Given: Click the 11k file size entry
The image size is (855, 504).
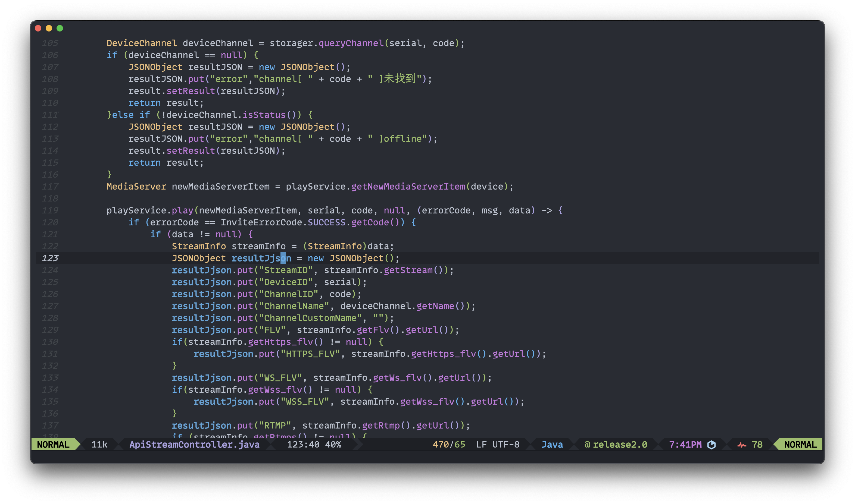Looking at the screenshot, I should point(99,445).
